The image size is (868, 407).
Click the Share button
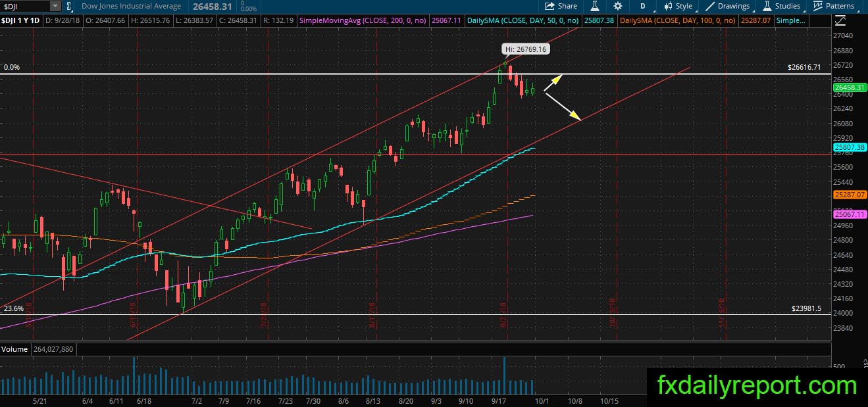click(561, 6)
